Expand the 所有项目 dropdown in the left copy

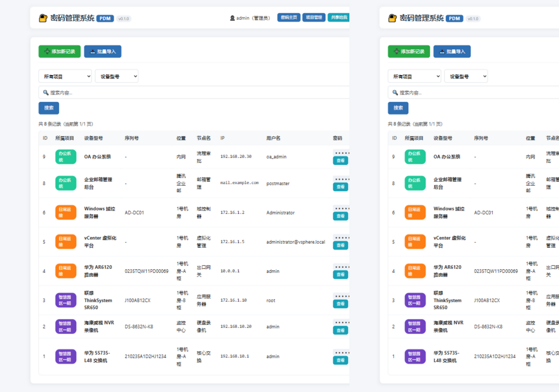(x=65, y=76)
